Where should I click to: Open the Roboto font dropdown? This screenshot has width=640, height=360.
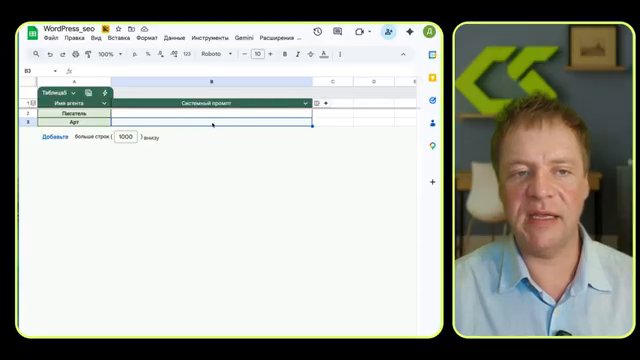click(216, 54)
